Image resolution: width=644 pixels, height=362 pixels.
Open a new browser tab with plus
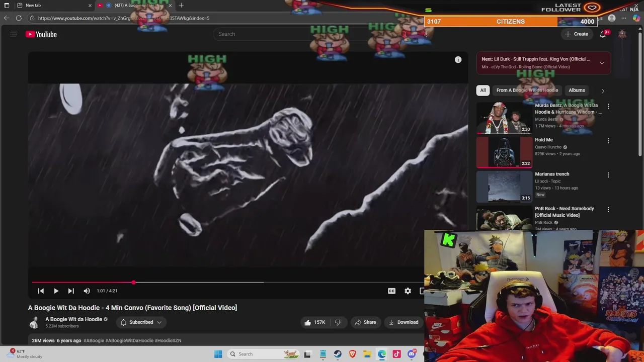point(181,6)
